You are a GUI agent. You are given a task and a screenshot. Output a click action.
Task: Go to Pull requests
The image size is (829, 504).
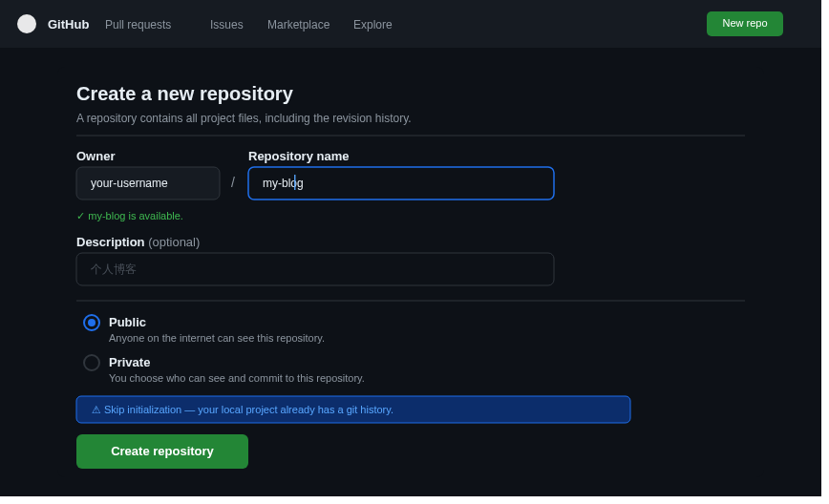click(x=138, y=25)
